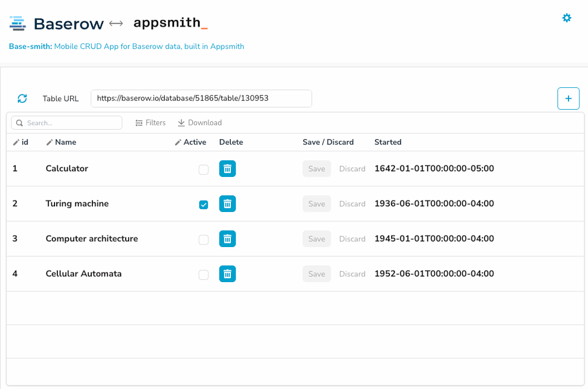Click the pencil icon next to Active header
Viewport: 588px width, 389px height.
coord(178,141)
